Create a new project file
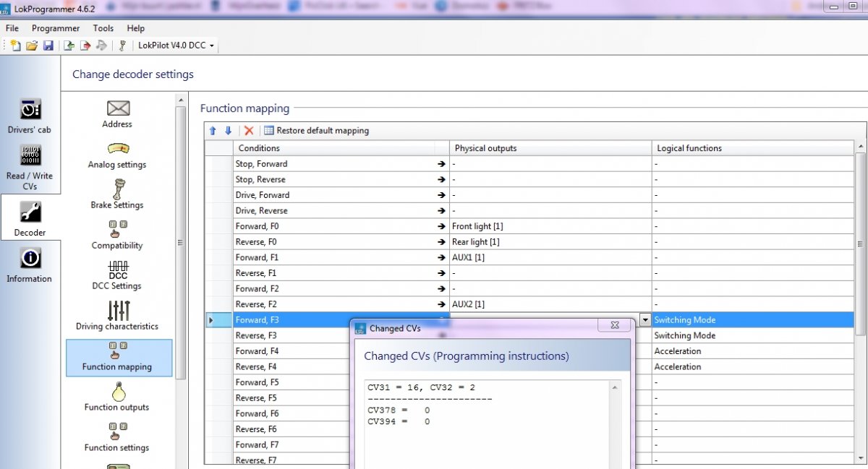 15,46
